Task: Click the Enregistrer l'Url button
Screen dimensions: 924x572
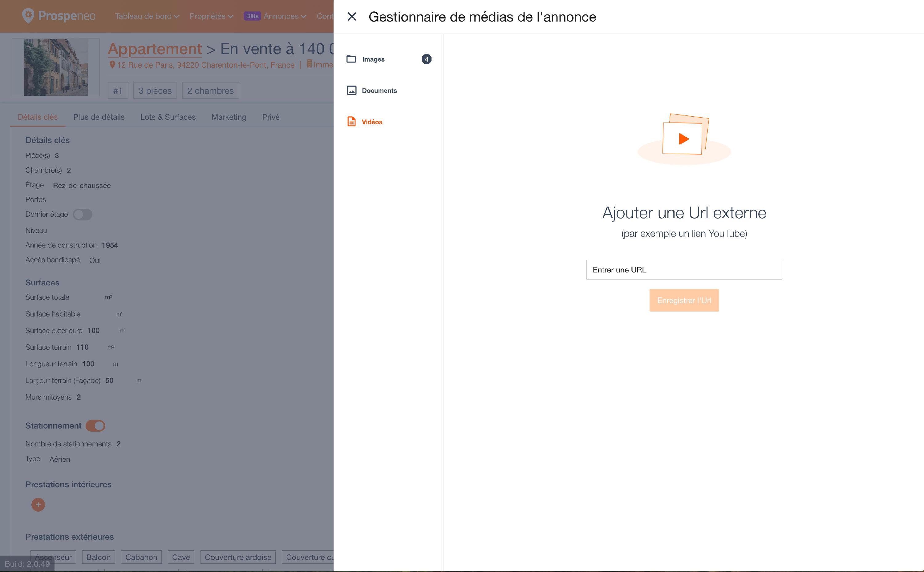Action: click(x=684, y=300)
